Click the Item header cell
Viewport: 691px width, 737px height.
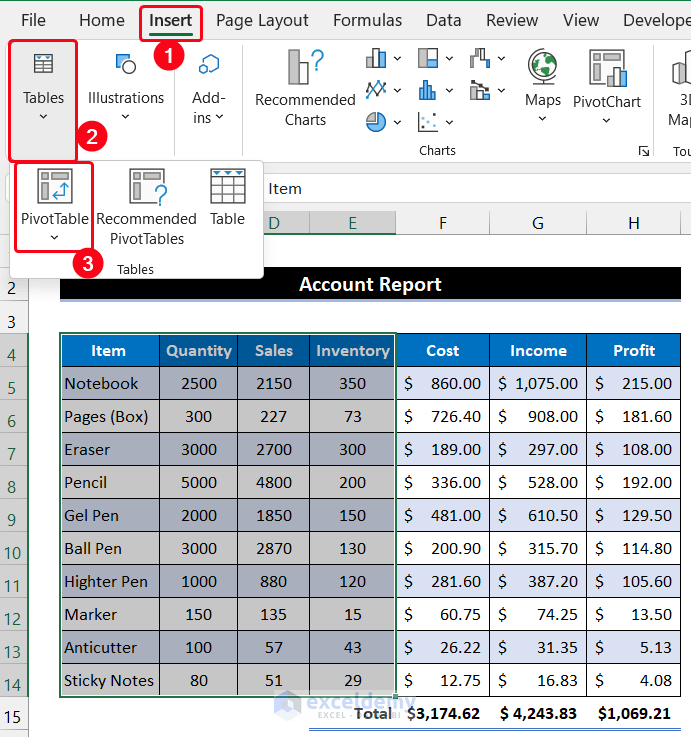[x=110, y=351]
